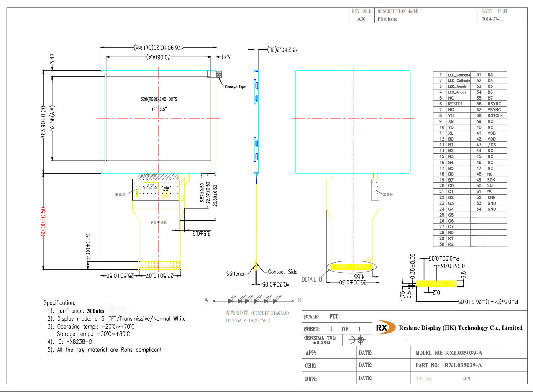Select the DOTCLK entry for pin 38
This screenshot has height=392, width=533.
click(x=495, y=115)
